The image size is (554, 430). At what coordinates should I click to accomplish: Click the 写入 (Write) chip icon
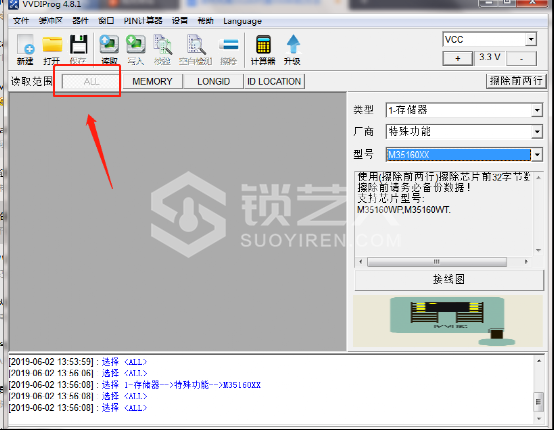click(x=136, y=49)
